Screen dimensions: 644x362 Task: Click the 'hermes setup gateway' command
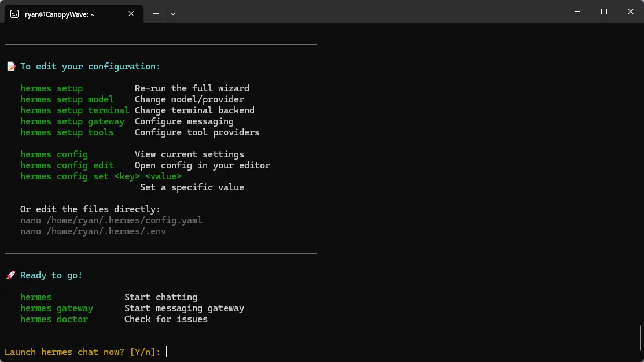72,121
